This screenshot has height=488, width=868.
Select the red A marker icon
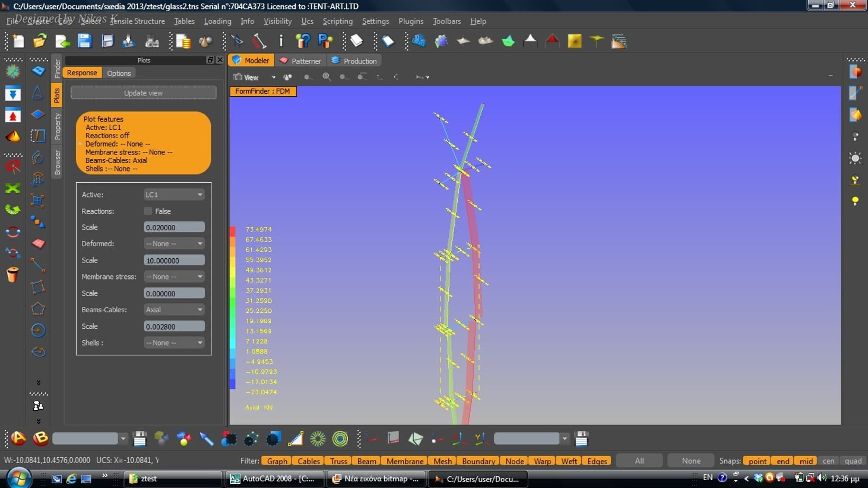[19, 438]
